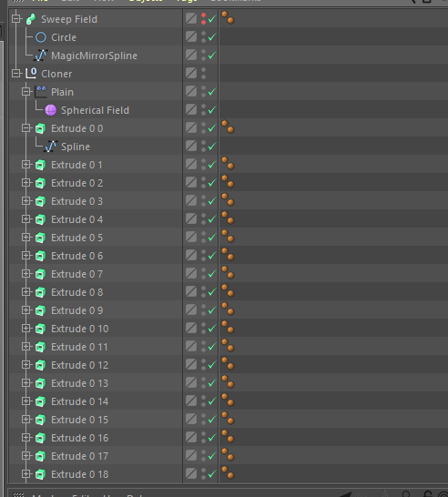Expand the Extrude 0 1 children
The height and width of the screenshot is (497, 448).
[x=26, y=165]
